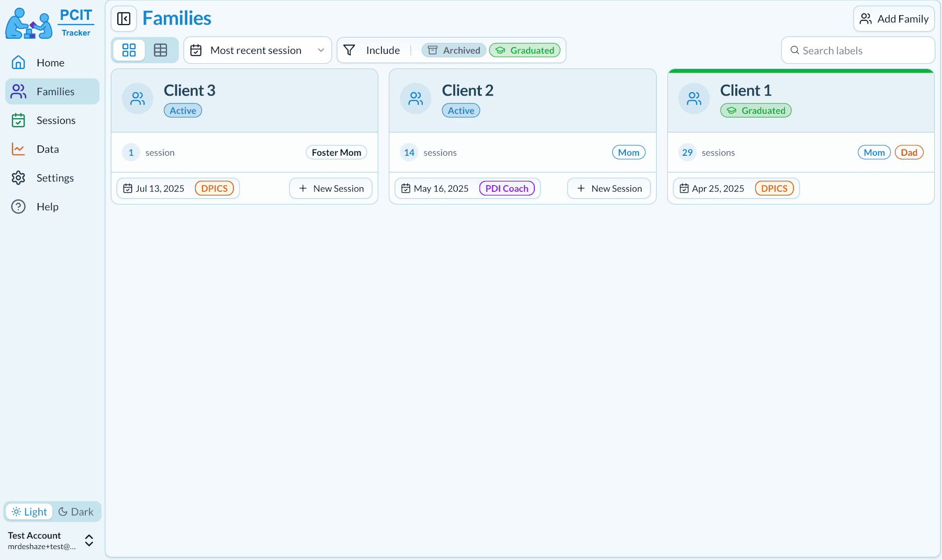Start New Session for Client 3

click(331, 189)
